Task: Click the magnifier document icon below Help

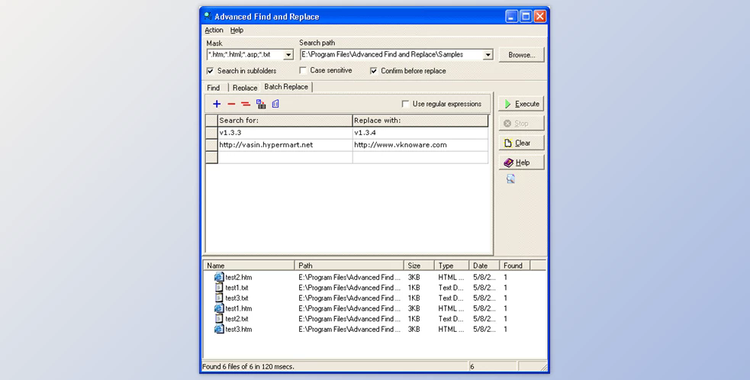Action: click(511, 179)
